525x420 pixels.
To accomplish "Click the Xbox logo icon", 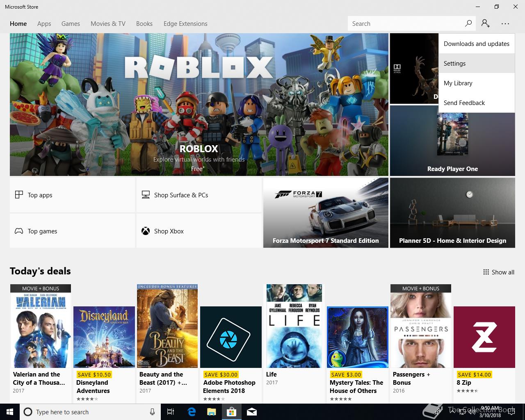I will (146, 231).
